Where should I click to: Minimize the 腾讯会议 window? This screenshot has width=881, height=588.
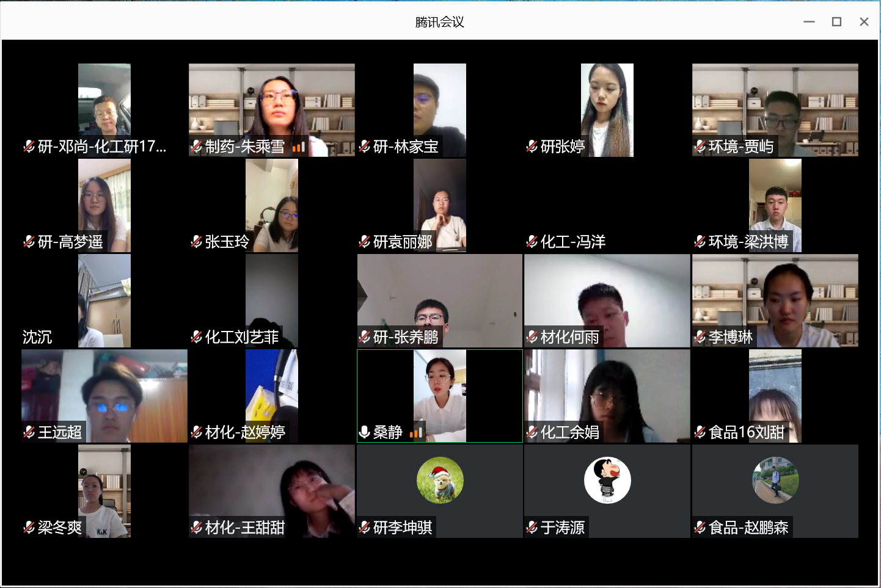[x=809, y=22]
